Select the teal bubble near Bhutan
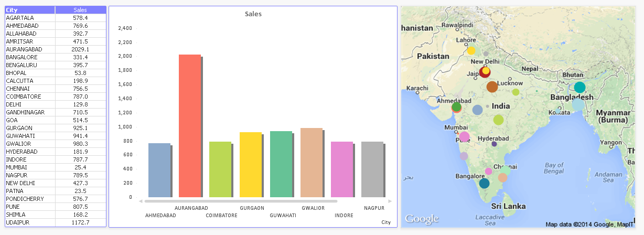 (x=579, y=88)
